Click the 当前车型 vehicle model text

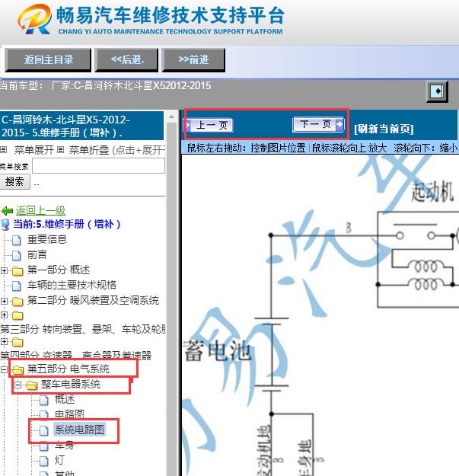106,85
